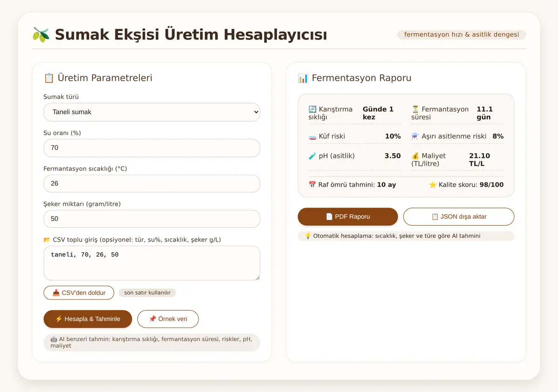
Task: Click JSON dışa aktar button
Action: pos(458,216)
